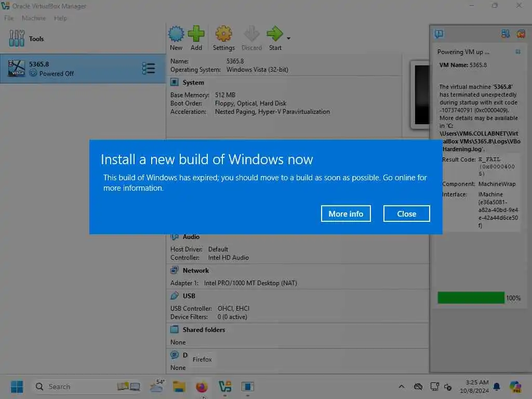Viewport: 532px width, 399px height.
Task: Click 'Floppy, Optical, Hard Disk' boot order
Action: click(250, 103)
